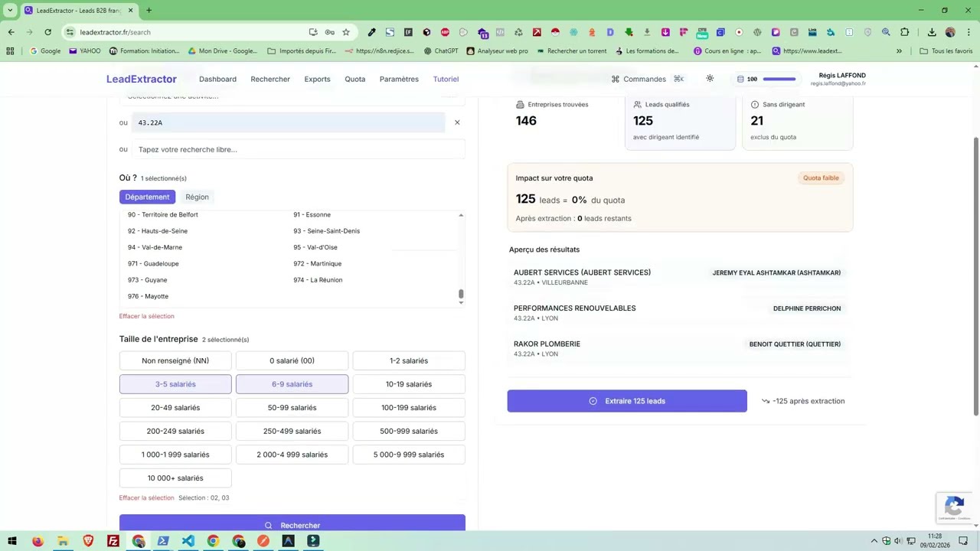Select department 974 - La Réunion
Screen dimensions: 980x551
point(318,280)
